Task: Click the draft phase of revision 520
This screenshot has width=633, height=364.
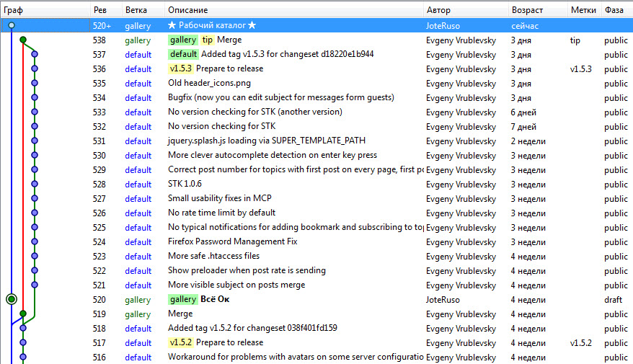Action: pos(614,299)
